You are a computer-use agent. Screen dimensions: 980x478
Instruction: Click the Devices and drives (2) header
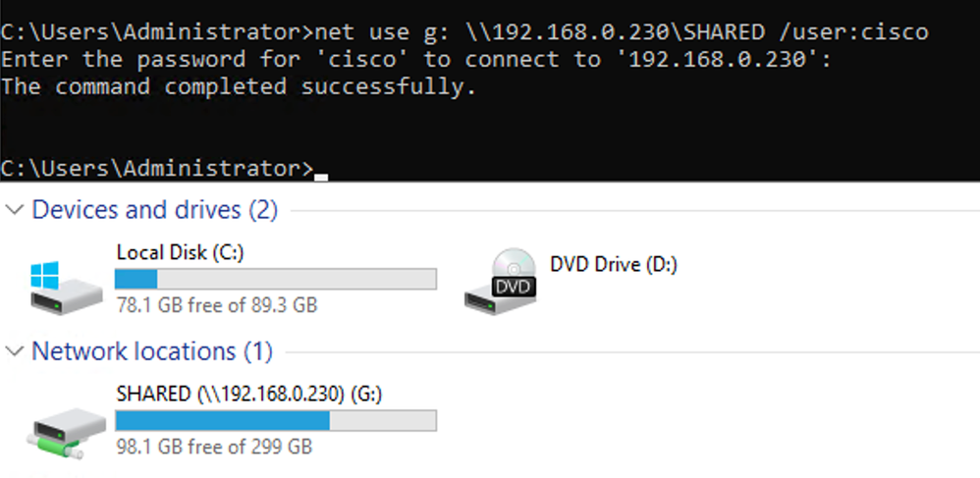pyautogui.click(x=154, y=210)
